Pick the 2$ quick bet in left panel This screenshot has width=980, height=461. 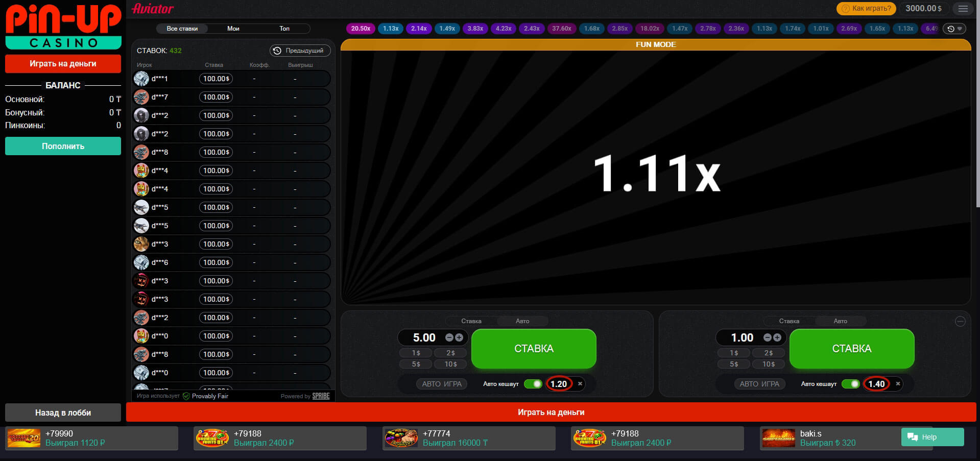450,353
